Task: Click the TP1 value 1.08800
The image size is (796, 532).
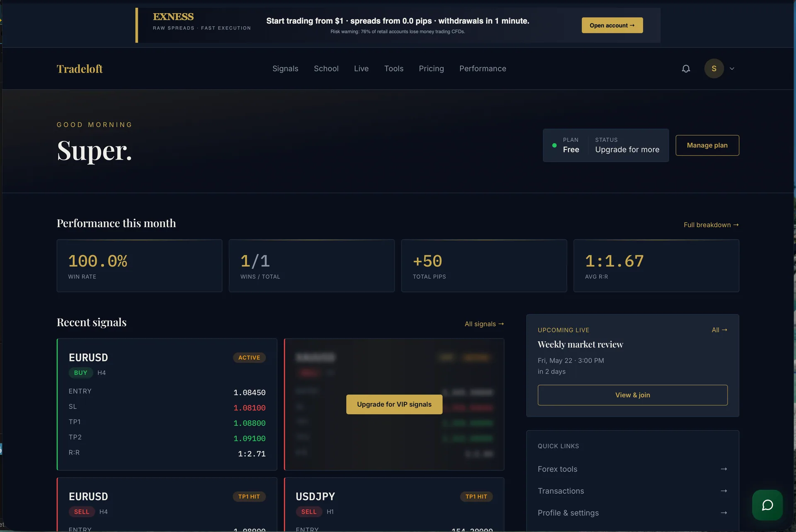Action: (x=250, y=423)
